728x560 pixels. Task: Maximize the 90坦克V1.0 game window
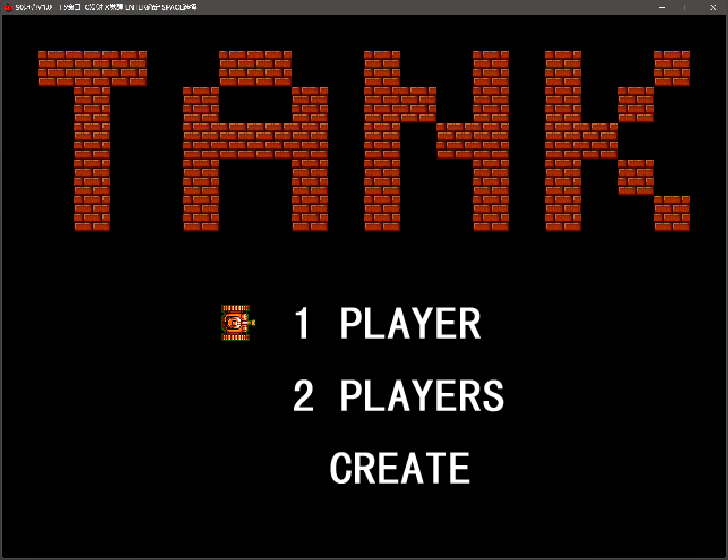pyautogui.click(x=687, y=7)
